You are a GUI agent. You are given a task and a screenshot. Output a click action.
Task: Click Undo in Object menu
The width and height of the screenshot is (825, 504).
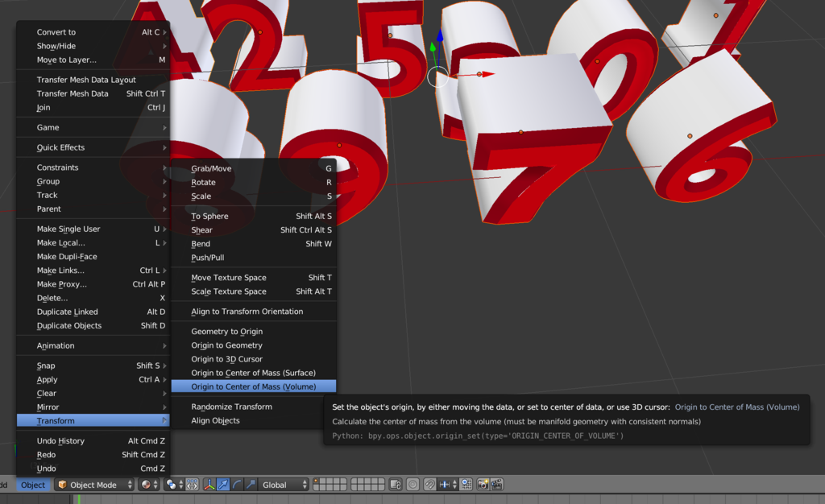pyautogui.click(x=93, y=469)
